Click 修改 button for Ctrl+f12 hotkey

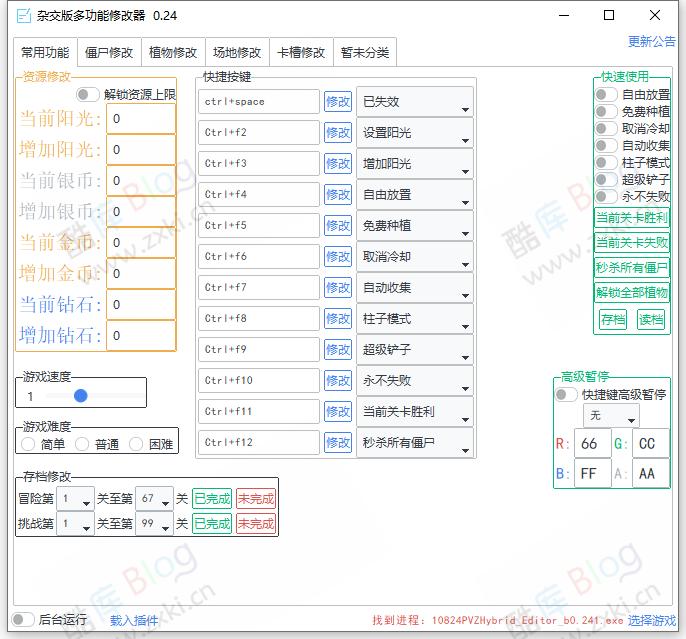pos(338,443)
